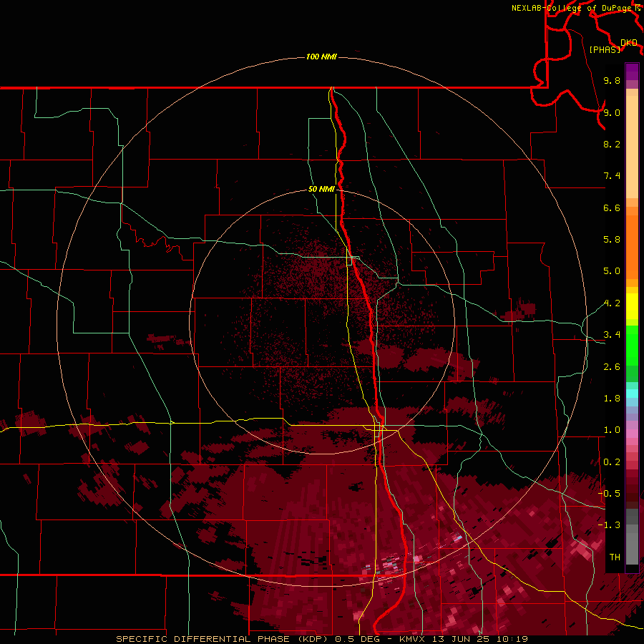Click the 50 NMI range ring label
The height and width of the screenshot is (644, 644).
pos(321,189)
